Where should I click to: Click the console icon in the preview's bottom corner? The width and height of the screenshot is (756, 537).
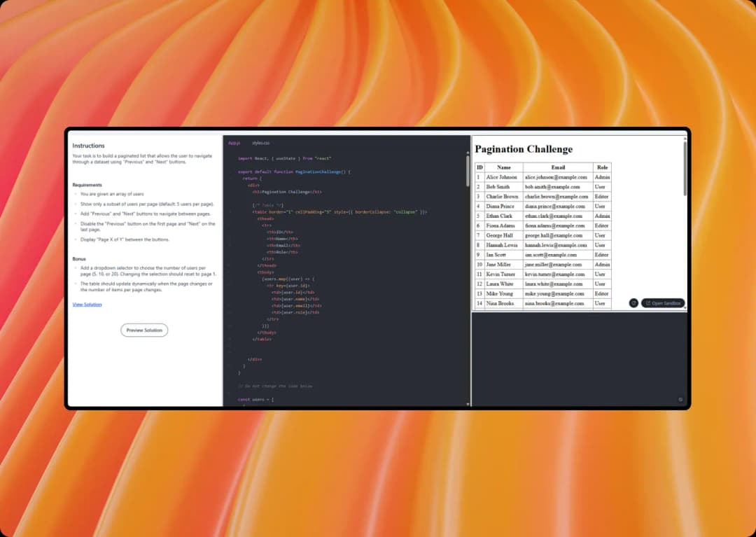680,400
